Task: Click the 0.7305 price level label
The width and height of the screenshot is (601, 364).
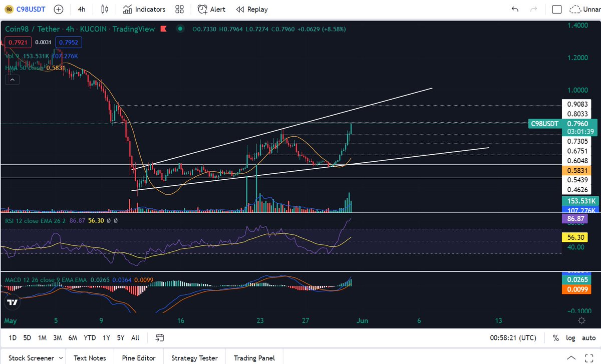Action: [x=577, y=142]
